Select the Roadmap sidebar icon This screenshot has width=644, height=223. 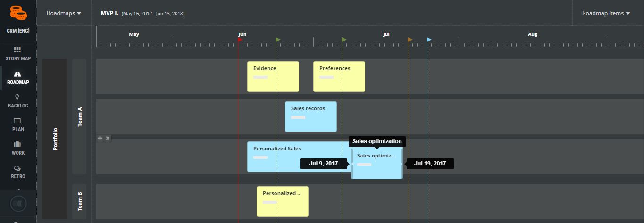coord(17,74)
